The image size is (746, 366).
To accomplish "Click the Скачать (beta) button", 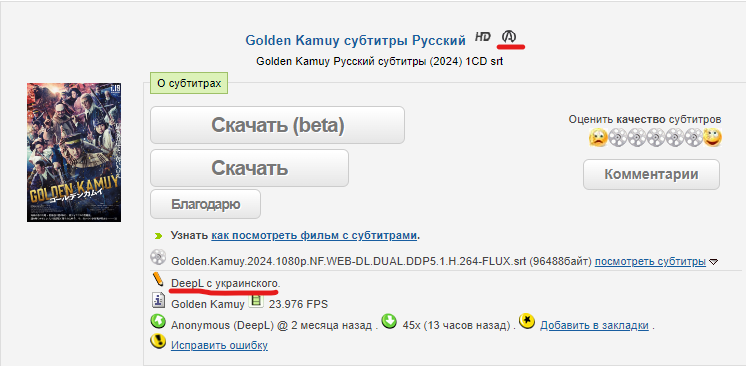I will tap(277, 125).
